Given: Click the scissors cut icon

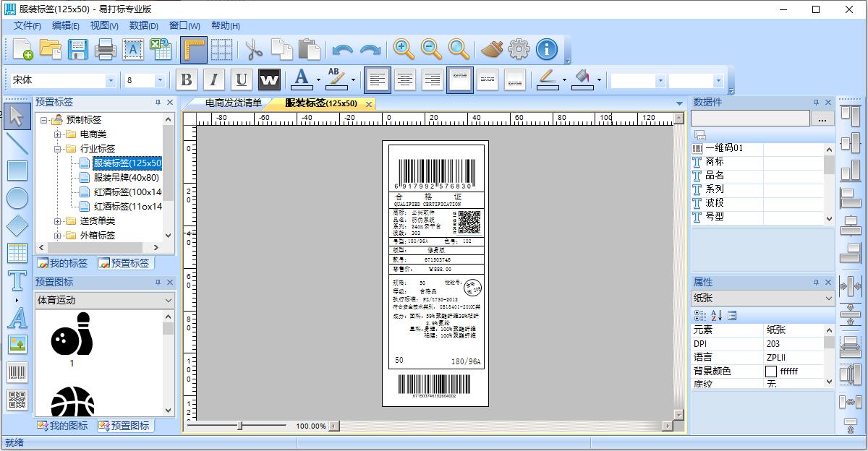Looking at the screenshot, I should (x=253, y=49).
